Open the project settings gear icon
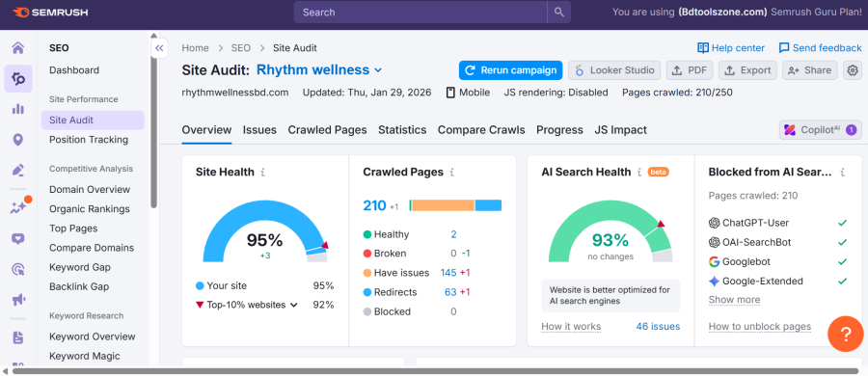The image size is (868, 376). click(853, 70)
